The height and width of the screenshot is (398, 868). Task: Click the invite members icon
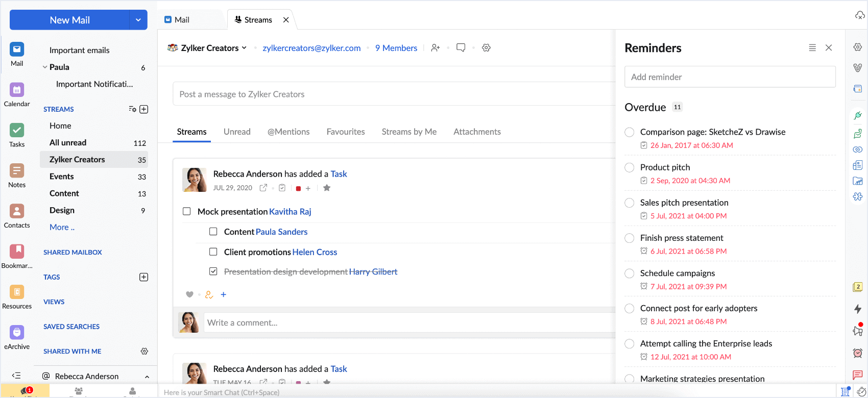coord(435,47)
